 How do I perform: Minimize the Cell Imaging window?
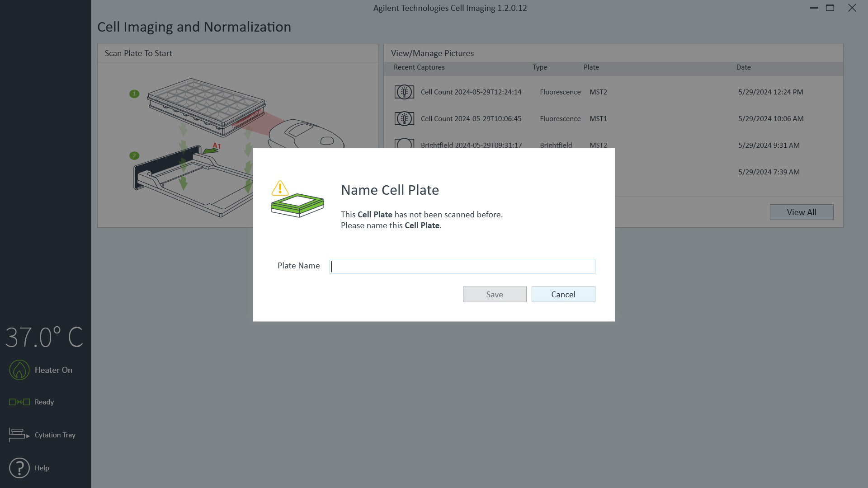(814, 8)
